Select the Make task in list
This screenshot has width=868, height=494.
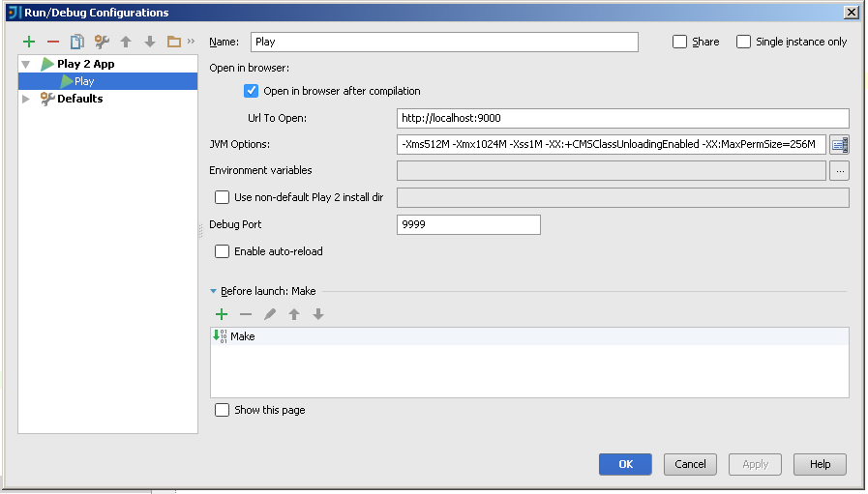point(529,336)
